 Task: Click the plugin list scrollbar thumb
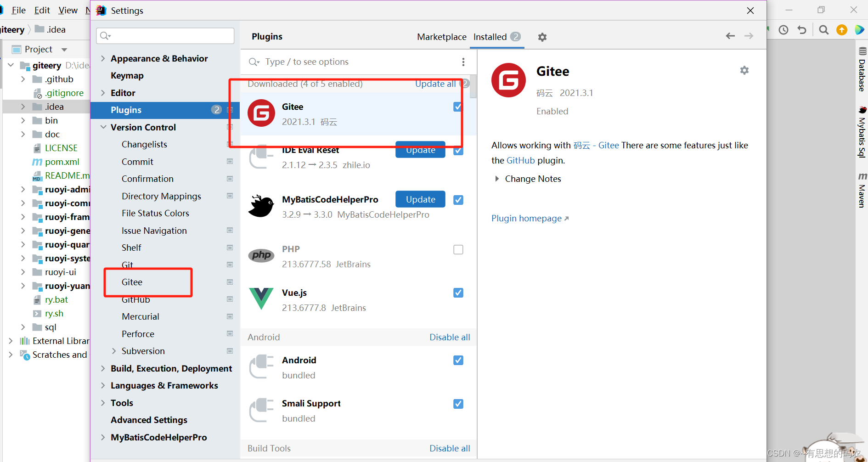[x=473, y=87]
